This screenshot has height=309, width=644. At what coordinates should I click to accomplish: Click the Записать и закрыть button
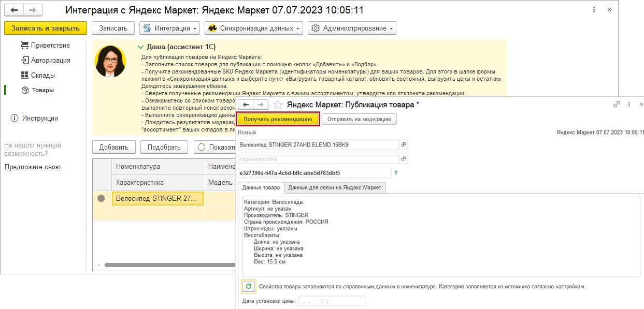(x=46, y=28)
